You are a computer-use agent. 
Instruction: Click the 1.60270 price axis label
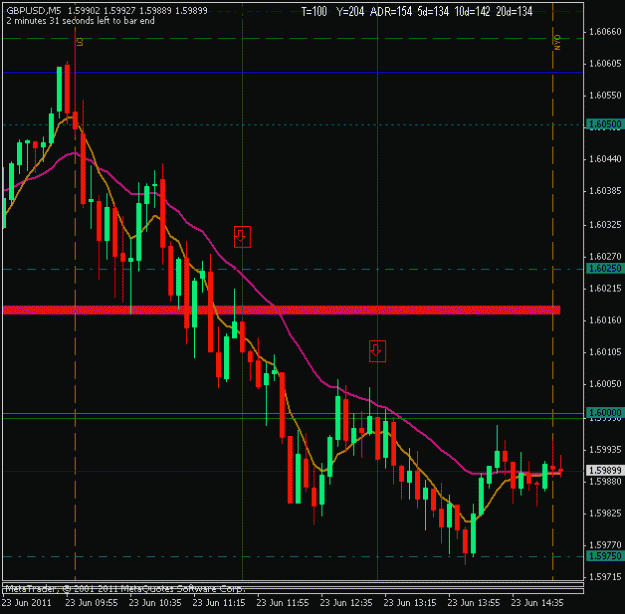[605, 256]
